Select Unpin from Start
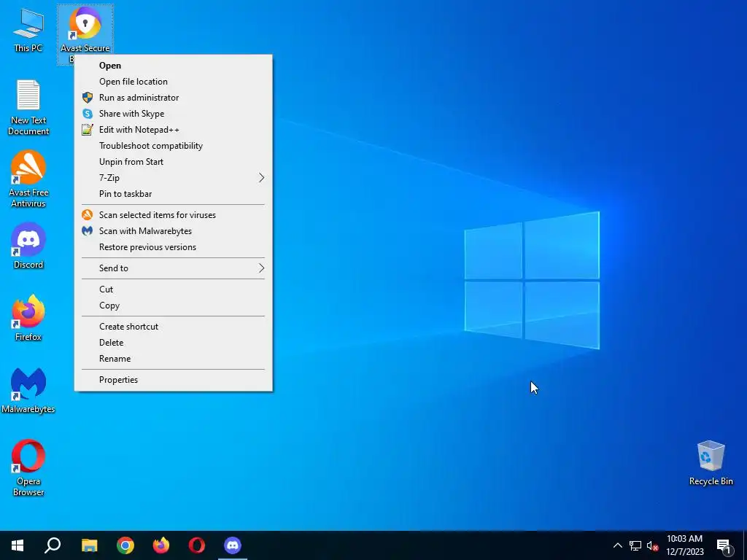The image size is (747, 560). click(174, 162)
